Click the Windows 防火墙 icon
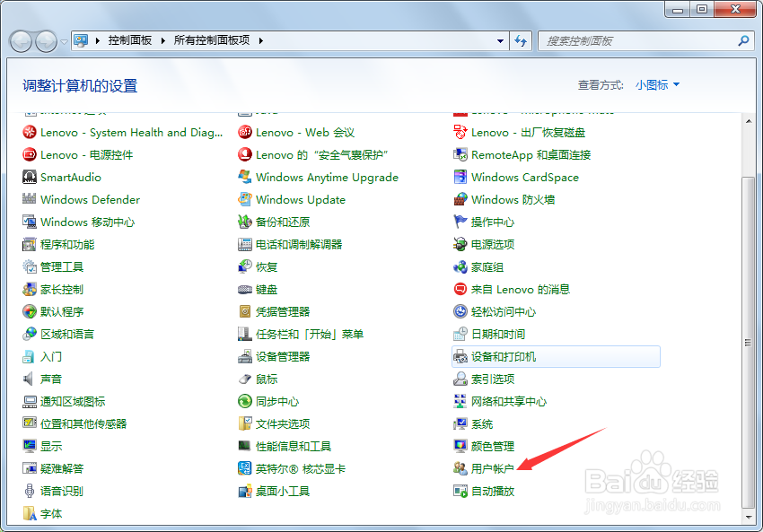The image size is (763, 532). click(460, 199)
